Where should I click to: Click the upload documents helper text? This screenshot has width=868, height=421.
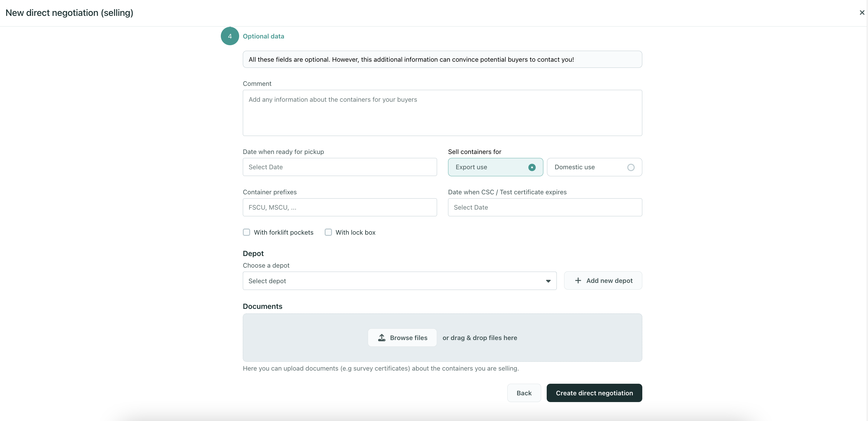(x=381, y=368)
